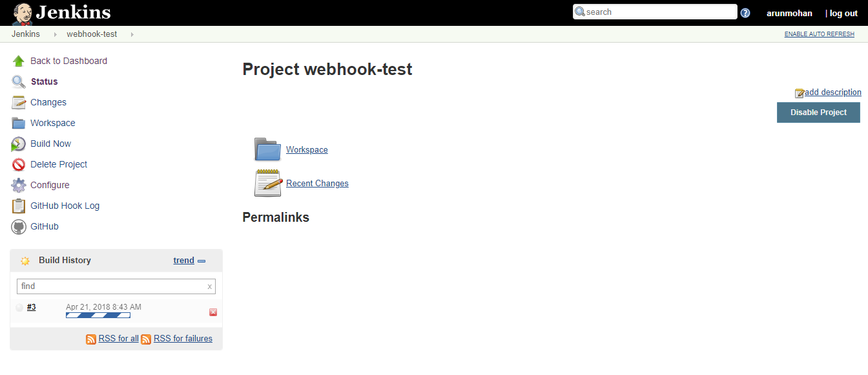Open the project Workspace folder icon
The width and height of the screenshot is (868, 375).
[267, 149]
